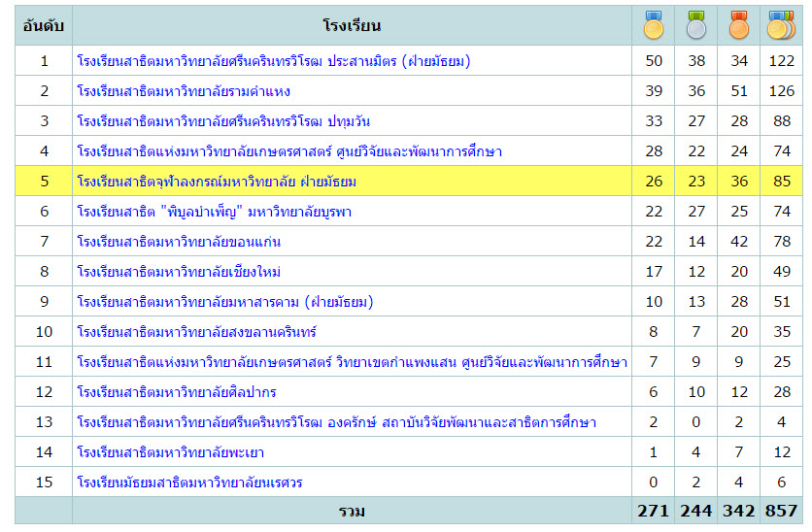Click total 28 in ศิลปากร row
The width and height of the screenshot is (812, 532).
782,392
